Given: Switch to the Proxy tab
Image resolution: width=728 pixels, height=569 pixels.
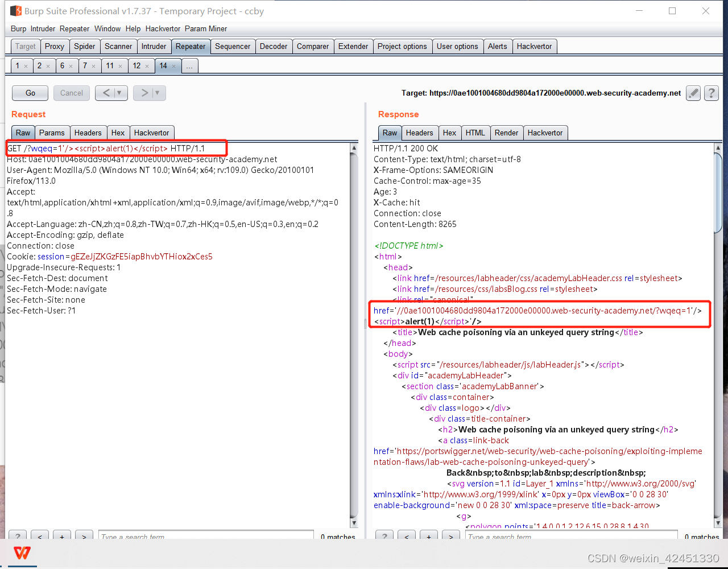Looking at the screenshot, I should click(x=55, y=47).
